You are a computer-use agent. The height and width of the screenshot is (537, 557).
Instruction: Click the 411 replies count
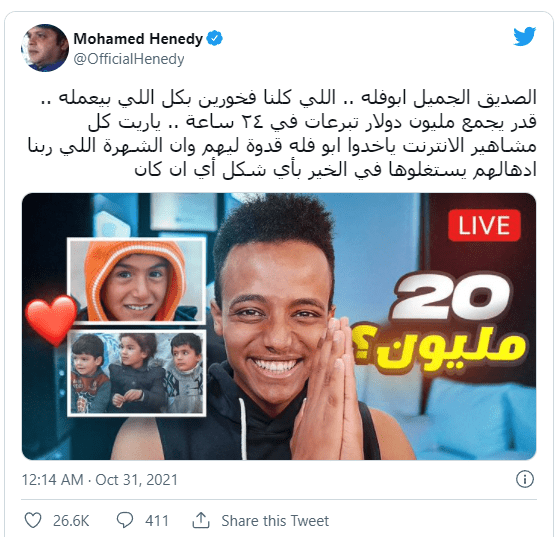[x=157, y=521]
